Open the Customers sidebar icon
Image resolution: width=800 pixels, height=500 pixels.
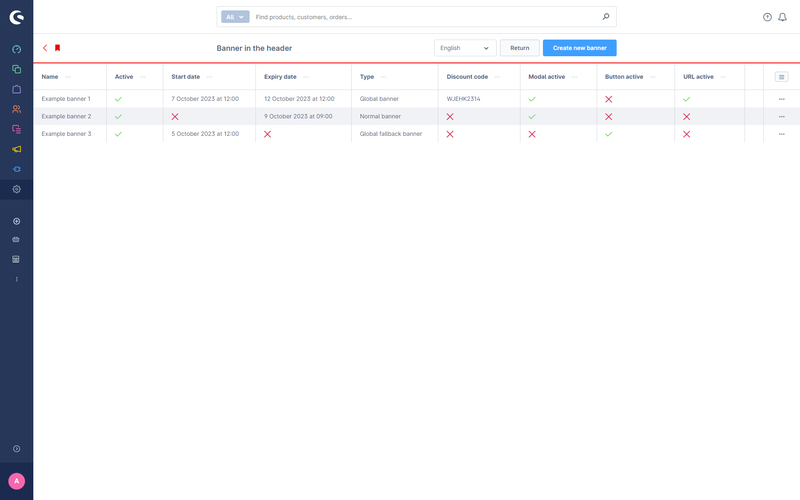pos(16,109)
